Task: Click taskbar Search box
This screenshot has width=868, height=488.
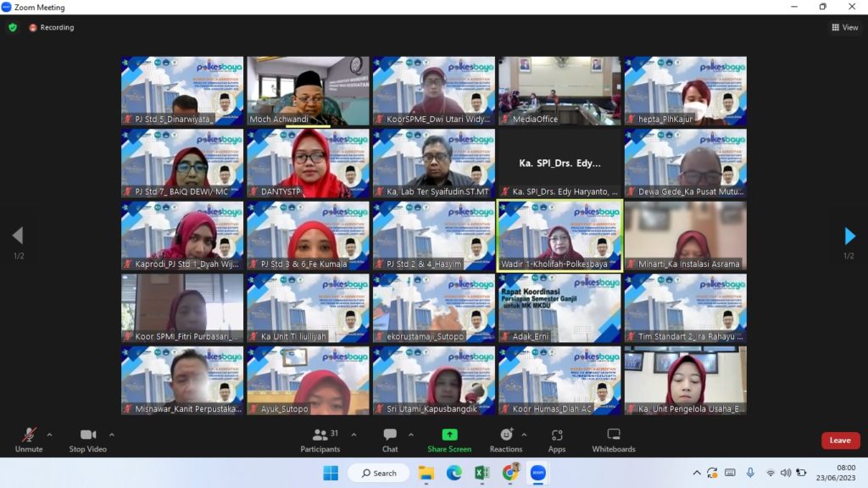Action: (379, 473)
